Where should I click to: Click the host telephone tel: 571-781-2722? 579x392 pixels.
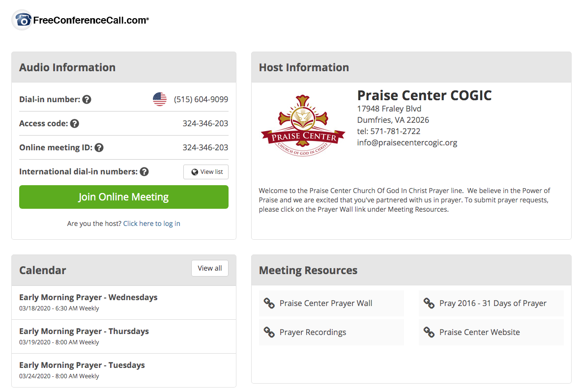coord(388,132)
